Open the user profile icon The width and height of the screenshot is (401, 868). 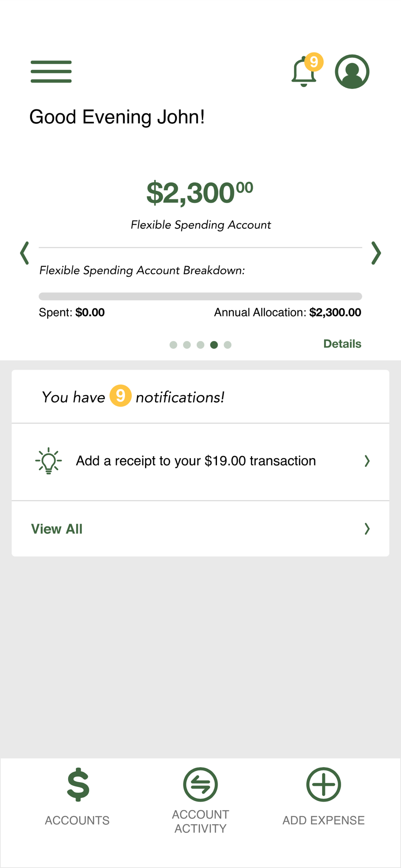point(352,72)
